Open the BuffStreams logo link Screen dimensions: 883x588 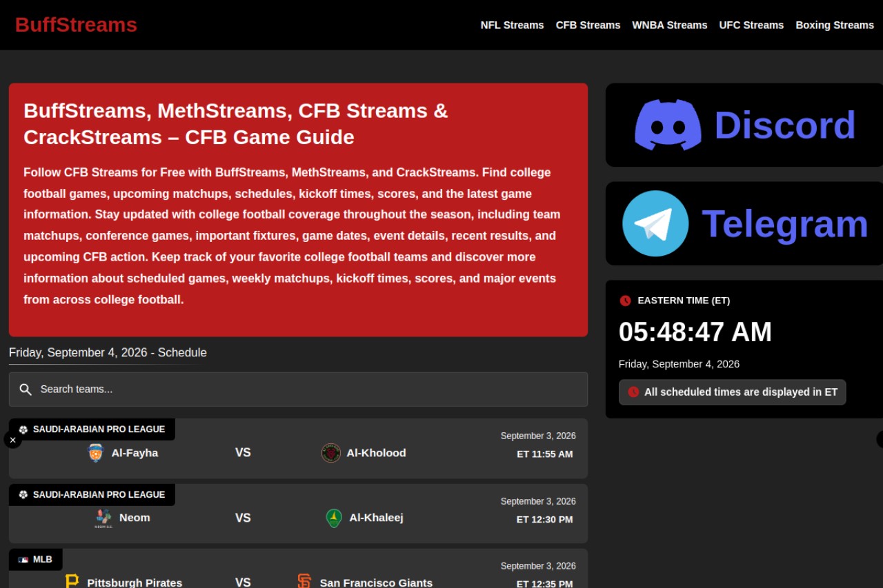[x=76, y=25]
